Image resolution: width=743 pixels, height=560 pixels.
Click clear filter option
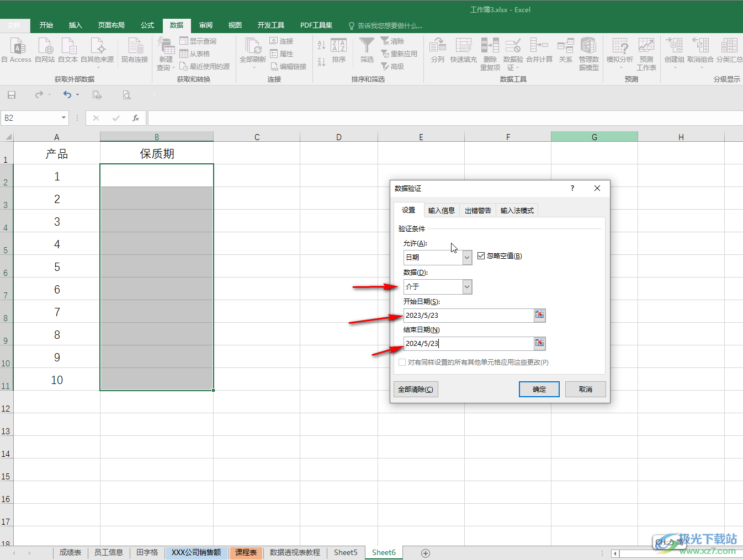(x=392, y=41)
